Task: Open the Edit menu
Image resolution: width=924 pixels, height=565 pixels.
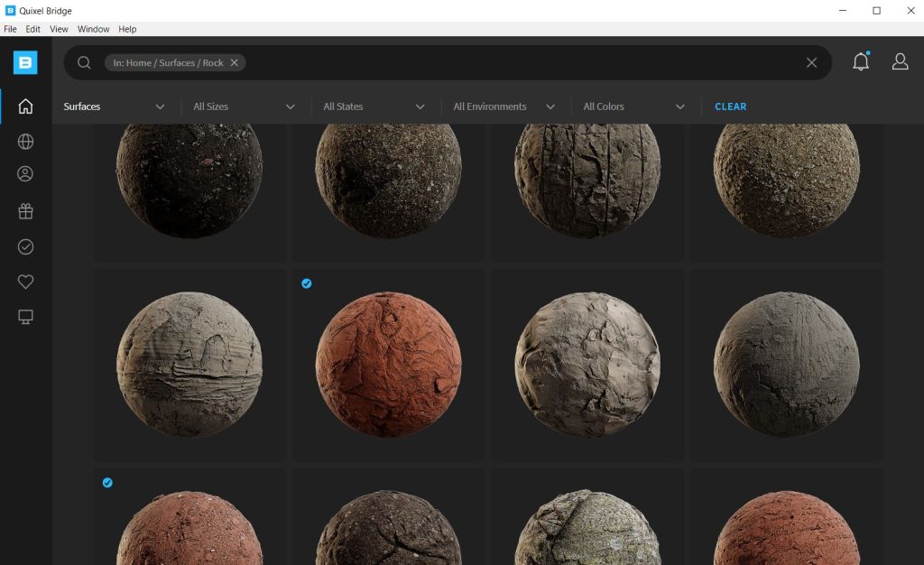Action: click(33, 29)
